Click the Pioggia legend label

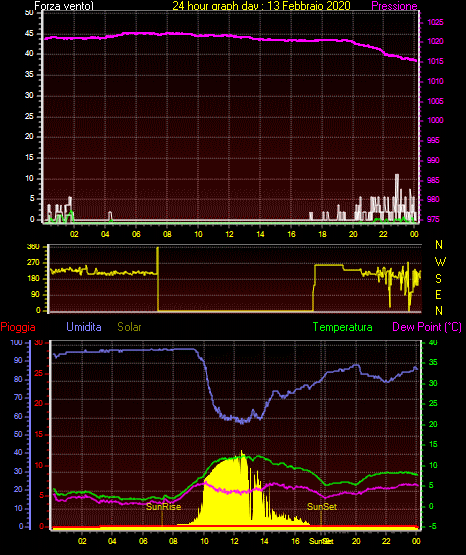pos(18,327)
